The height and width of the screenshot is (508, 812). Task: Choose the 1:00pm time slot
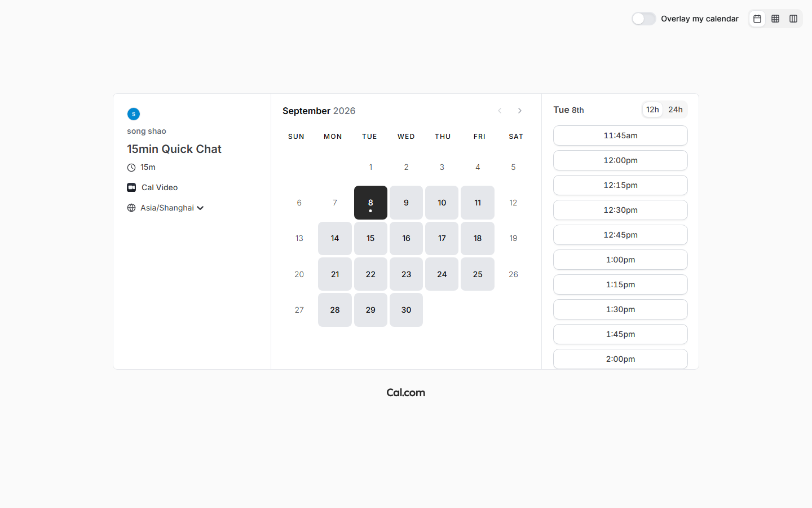620,260
